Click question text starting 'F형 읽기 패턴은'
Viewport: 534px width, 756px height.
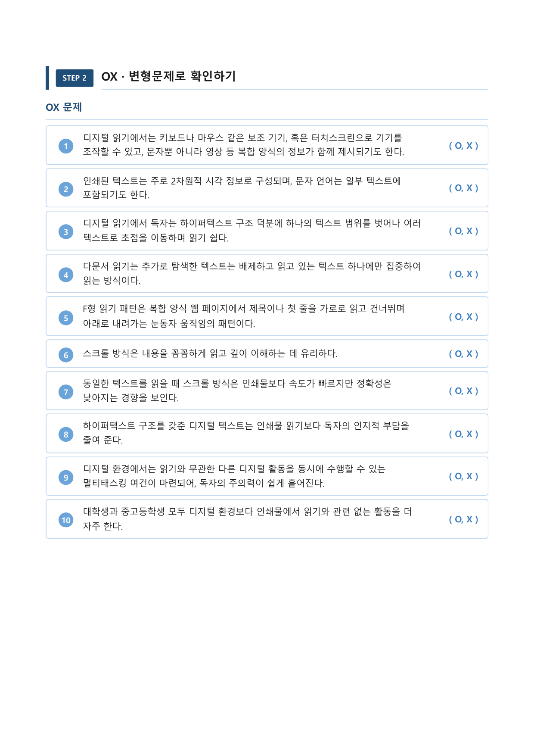(x=244, y=316)
